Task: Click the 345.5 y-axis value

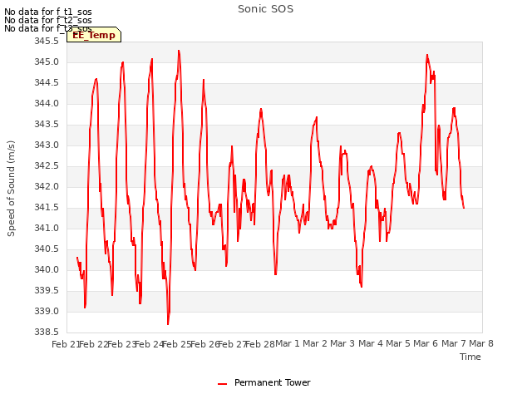Action: coord(47,42)
